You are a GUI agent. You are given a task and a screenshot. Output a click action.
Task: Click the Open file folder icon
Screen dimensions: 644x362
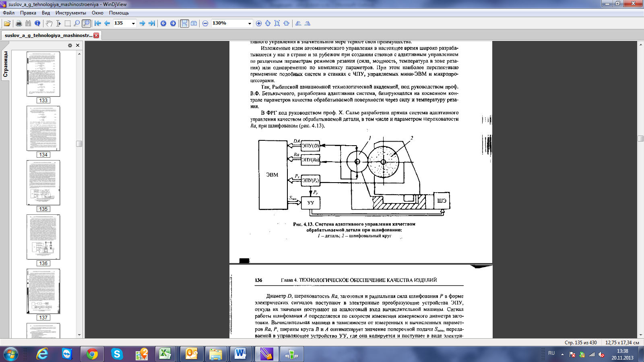[x=7, y=23]
